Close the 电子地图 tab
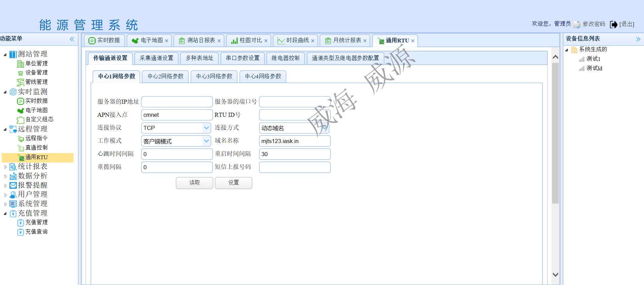The height and width of the screenshot is (285, 644). [166, 41]
